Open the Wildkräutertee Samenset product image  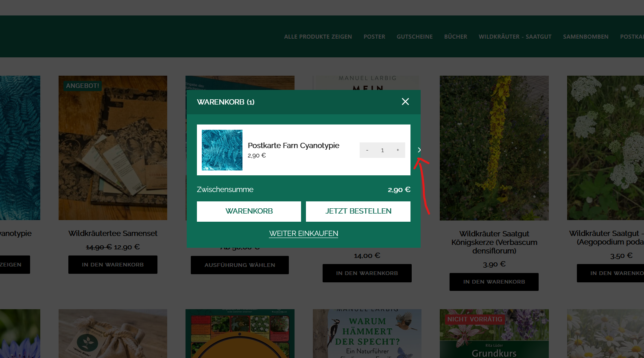[x=113, y=148]
